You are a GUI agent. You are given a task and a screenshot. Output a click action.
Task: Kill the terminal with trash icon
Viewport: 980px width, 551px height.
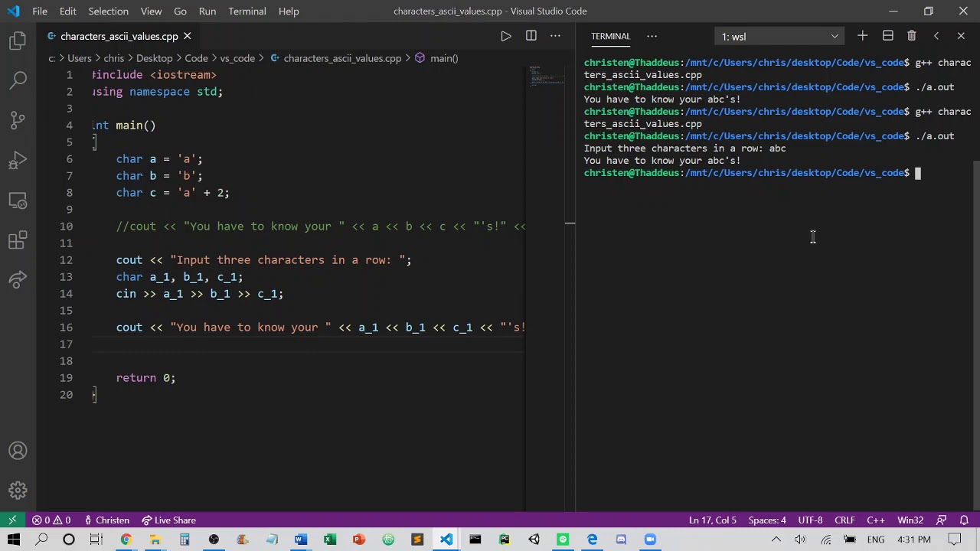pyautogui.click(x=911, y=36)
